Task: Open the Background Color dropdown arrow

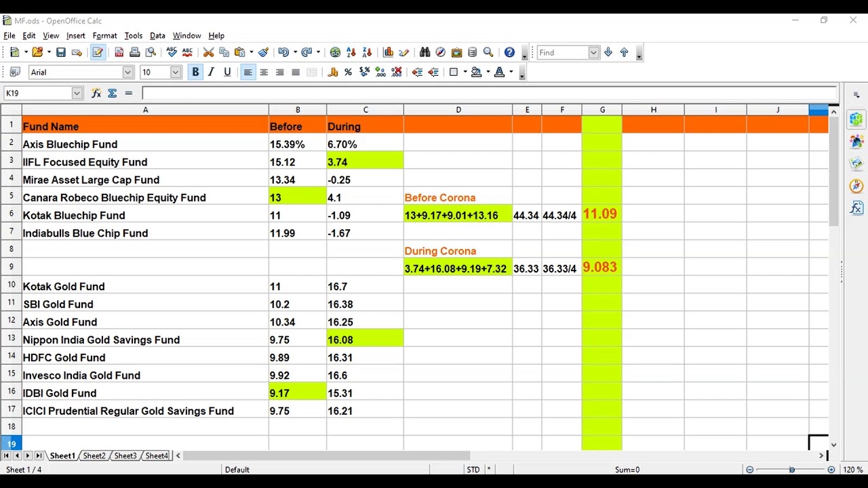Action: point(488,72)
